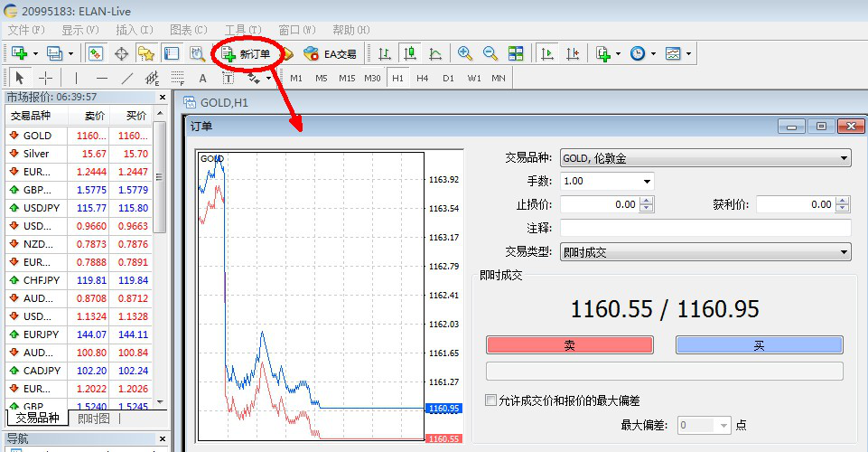Tile chart windows with the grid icon
Image resolution: width=868 pixels, height=452 pixels.
tap(516, 53)
